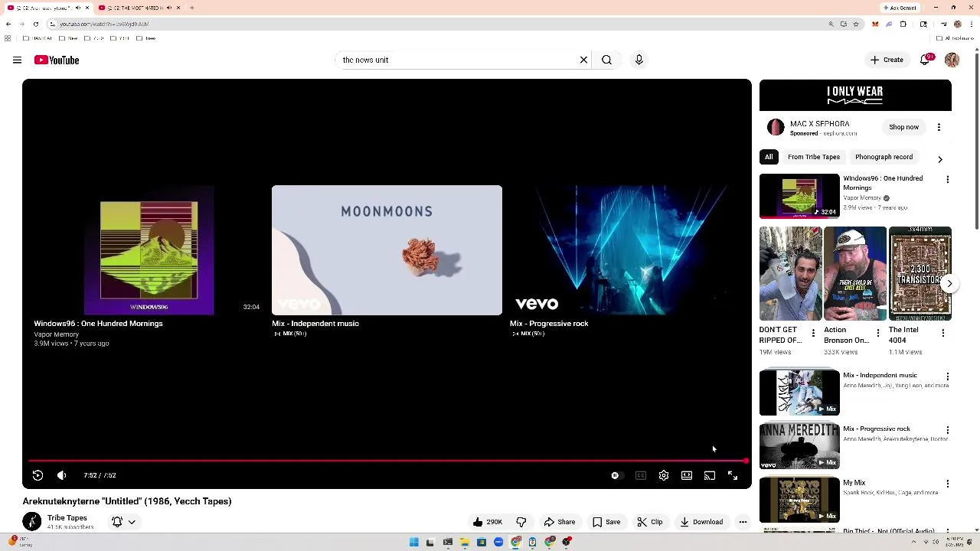Open the Tribe Tapes channel name
This screenshot has width=980, height=551.
[x=67, y=518]
